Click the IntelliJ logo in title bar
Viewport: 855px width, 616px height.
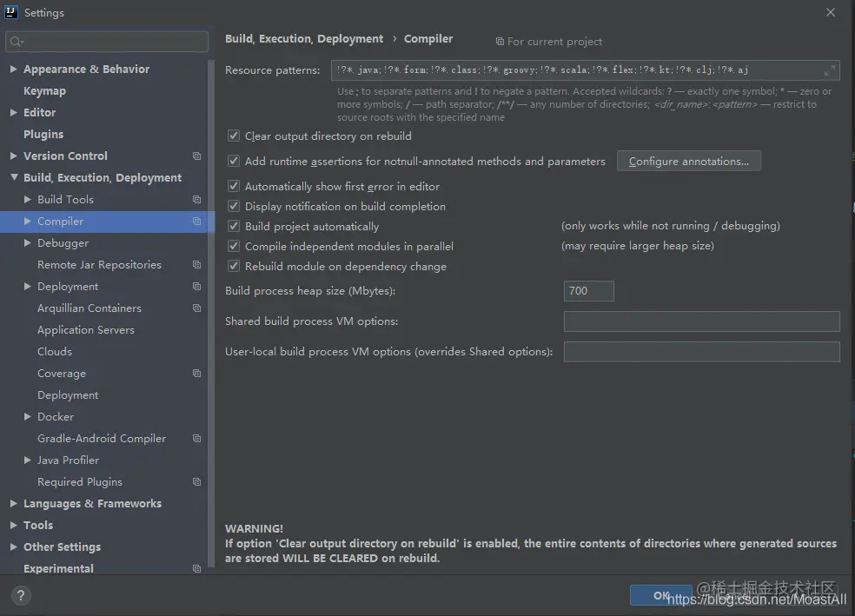[10, 12]
